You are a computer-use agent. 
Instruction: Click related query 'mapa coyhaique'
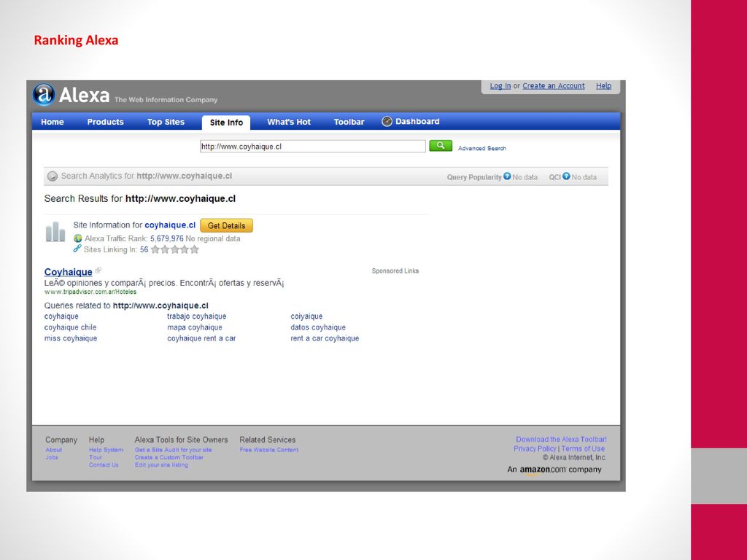[x=194, y=327]
